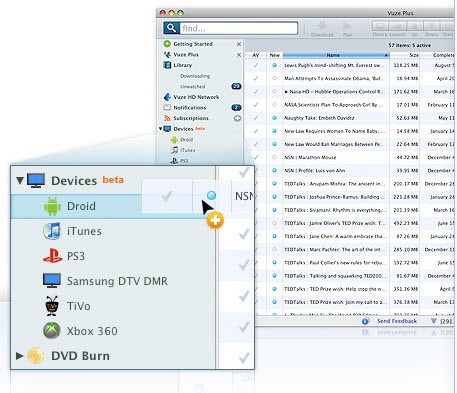Open Notifications in the sidebar
Image resolution: width=457 pixels, height=393 pixels.
[x=190, y=108]
